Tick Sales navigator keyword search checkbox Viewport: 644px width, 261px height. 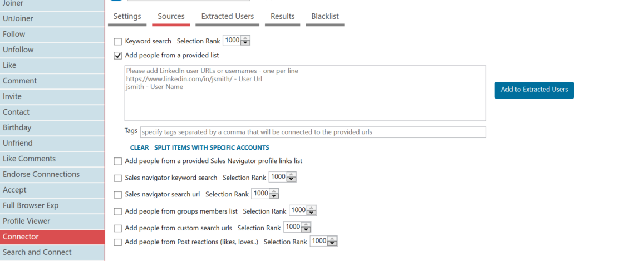pos(118,178)
